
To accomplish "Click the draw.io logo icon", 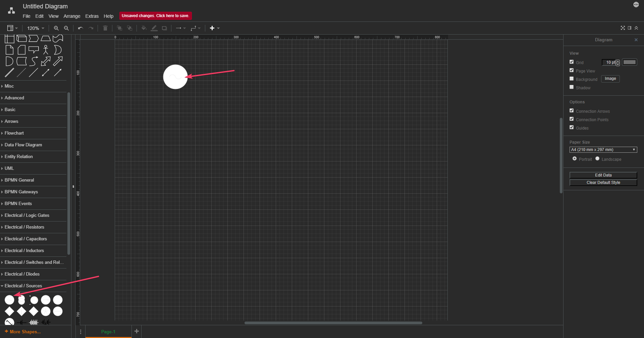I will (x=11, y=11).
